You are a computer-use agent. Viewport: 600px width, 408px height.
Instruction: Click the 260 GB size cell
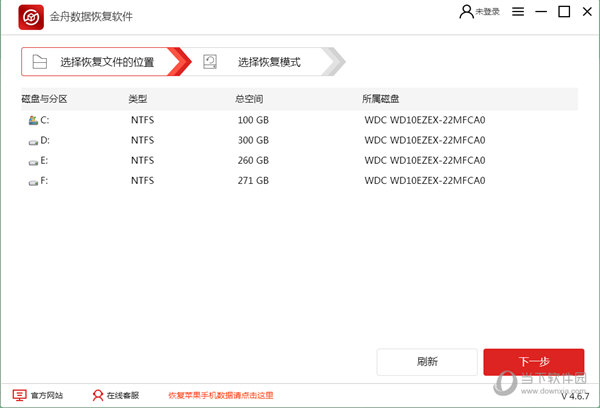coord(253,160)
